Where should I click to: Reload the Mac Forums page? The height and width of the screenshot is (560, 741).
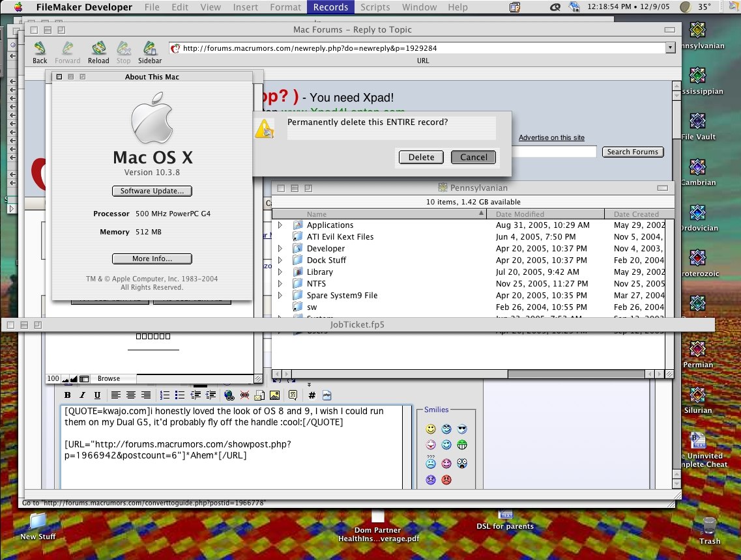coord(98,52)
